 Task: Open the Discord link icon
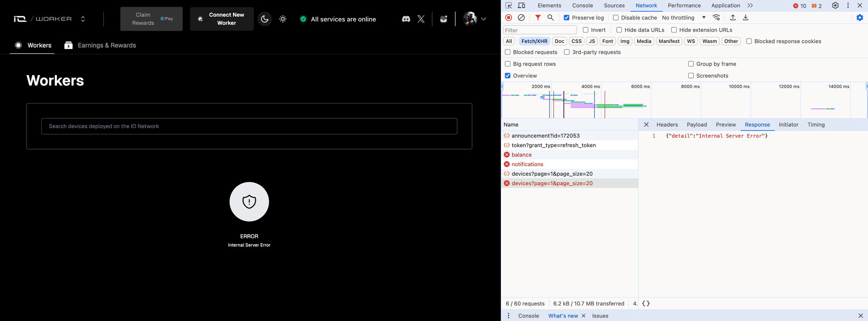[406, 19]
